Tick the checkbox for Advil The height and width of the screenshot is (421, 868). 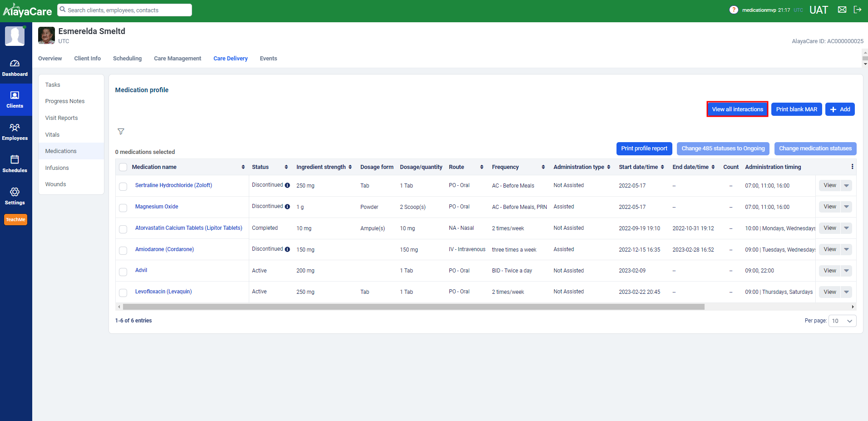click(123, 272)
